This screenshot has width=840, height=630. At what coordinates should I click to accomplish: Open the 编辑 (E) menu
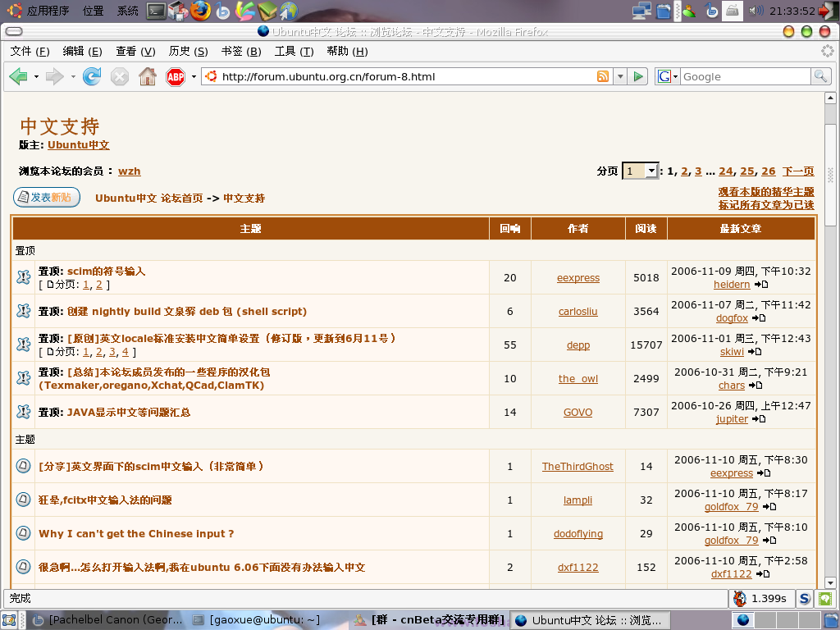[83, 52]
